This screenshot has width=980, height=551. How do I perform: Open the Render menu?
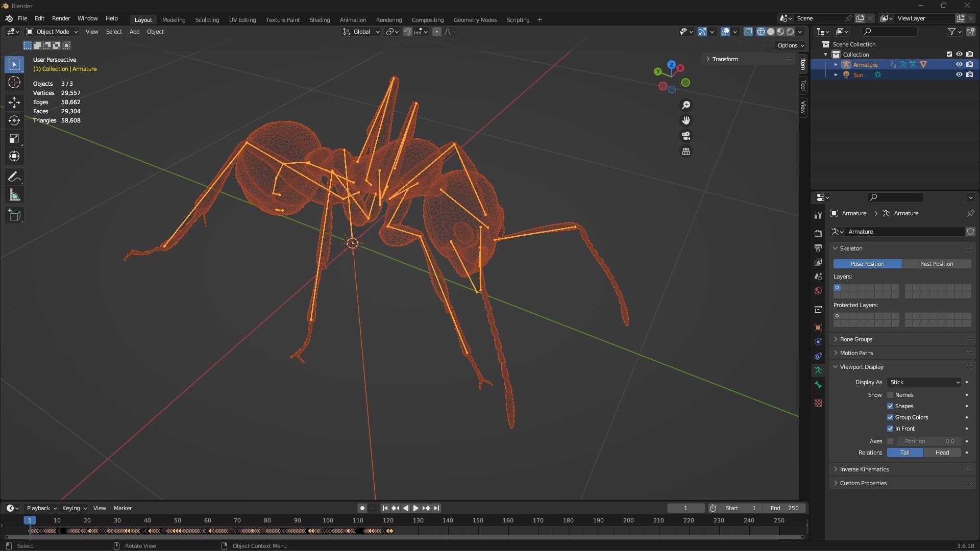[x=61, y=18]
